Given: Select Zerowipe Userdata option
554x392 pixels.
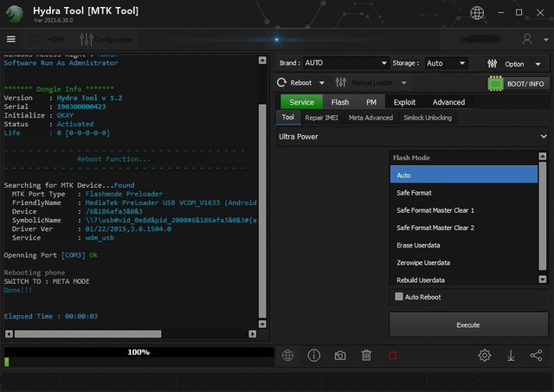Looking at the screenshot, I should [x=464, y=262].
